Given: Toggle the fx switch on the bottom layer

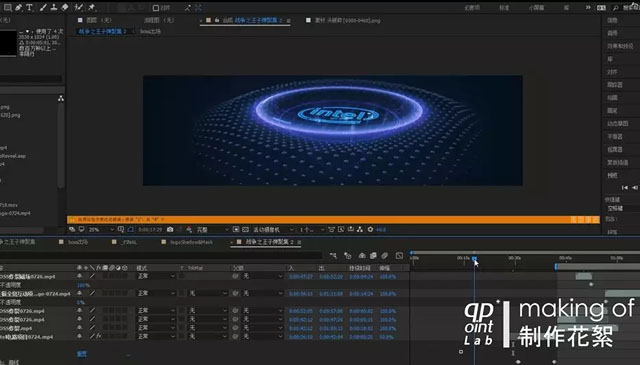Looking at the screenshot, I should click(98, 336).
